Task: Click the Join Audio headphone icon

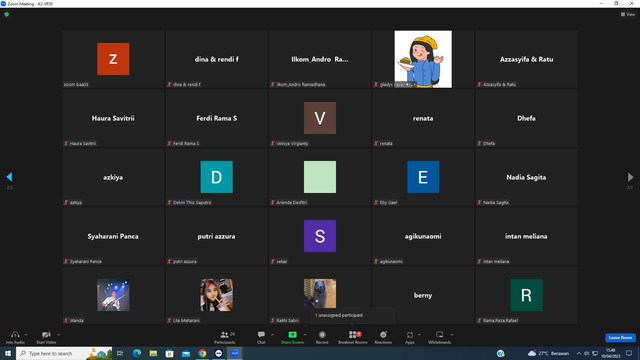Action: click(15, 335)
